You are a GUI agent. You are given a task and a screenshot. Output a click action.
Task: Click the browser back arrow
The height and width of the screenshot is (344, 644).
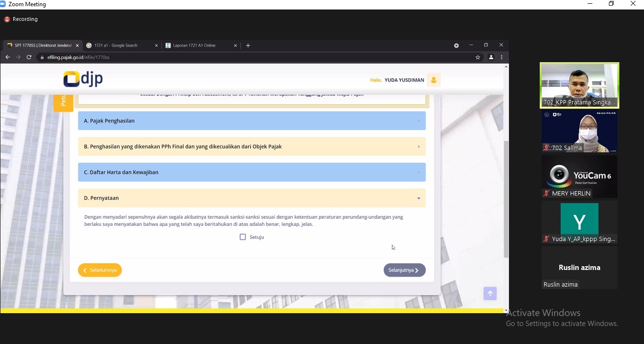(x=8, y=57)
